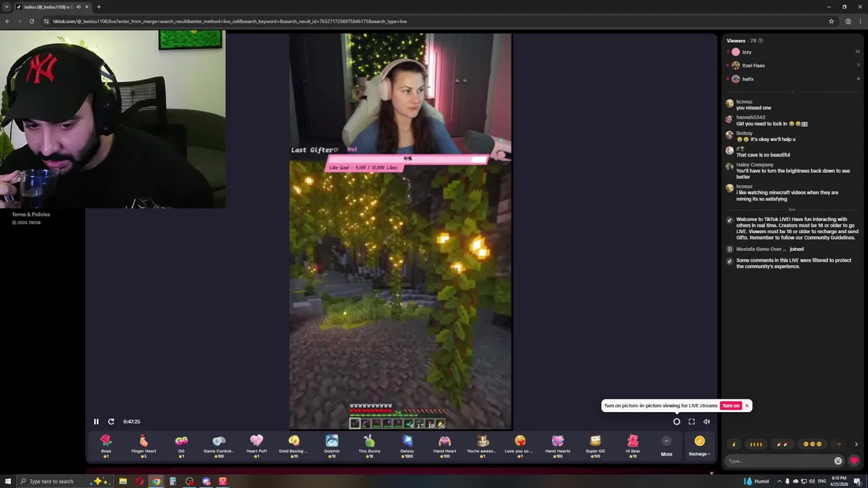Open Terms & Policies link
The height and width of the screenshot is (488, 868).
[31, 214]
